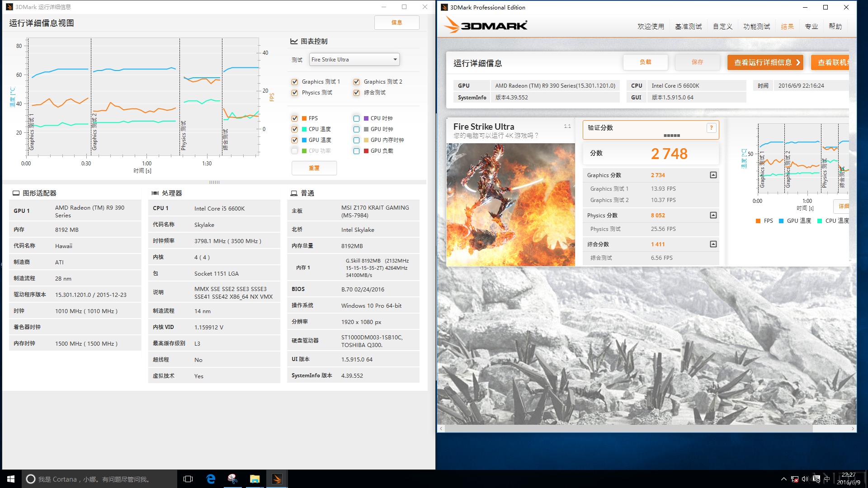Viewport: 868px width, 488px height.
Task: Open File Explorer from the taskbar
Action: pos(255,479)
